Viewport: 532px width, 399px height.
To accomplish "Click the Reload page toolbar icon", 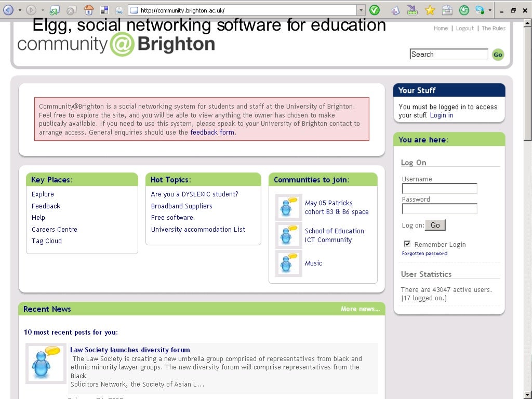I will (x=54, y=10).
